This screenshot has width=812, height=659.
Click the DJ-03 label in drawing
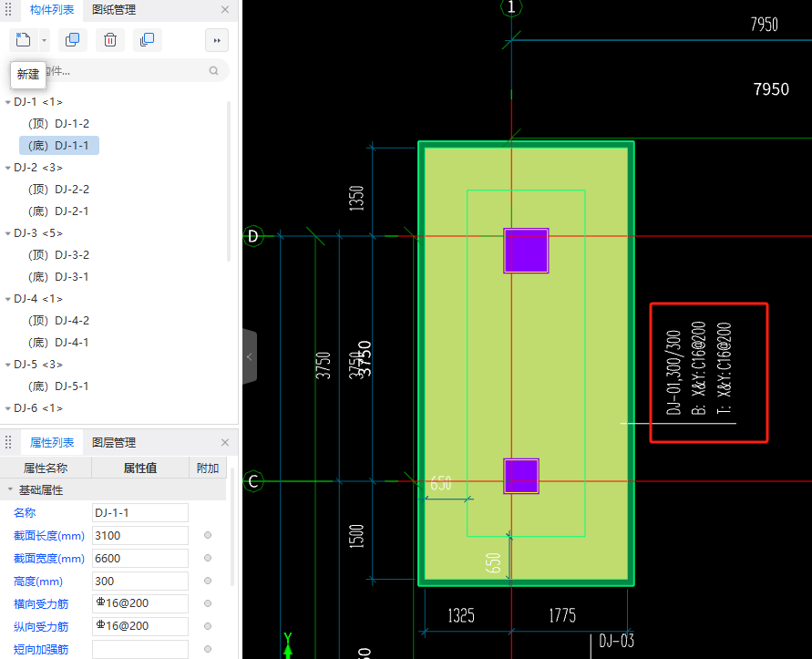[616, 641]
